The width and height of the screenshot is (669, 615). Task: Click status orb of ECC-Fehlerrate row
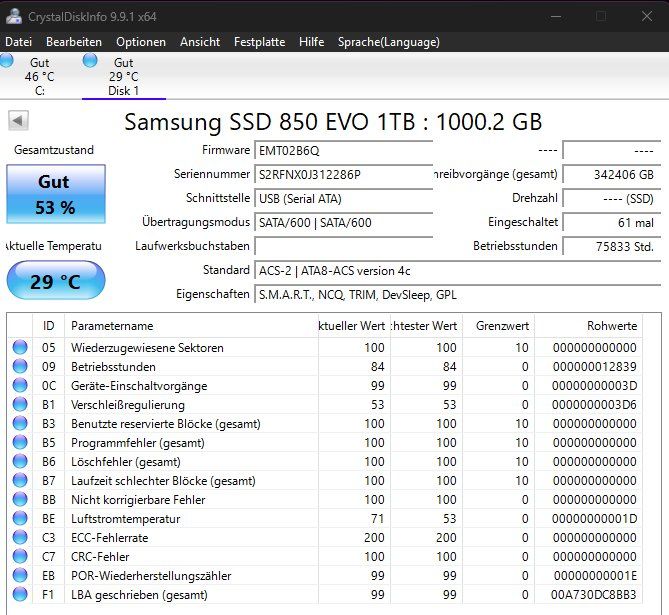coord(20,537)
